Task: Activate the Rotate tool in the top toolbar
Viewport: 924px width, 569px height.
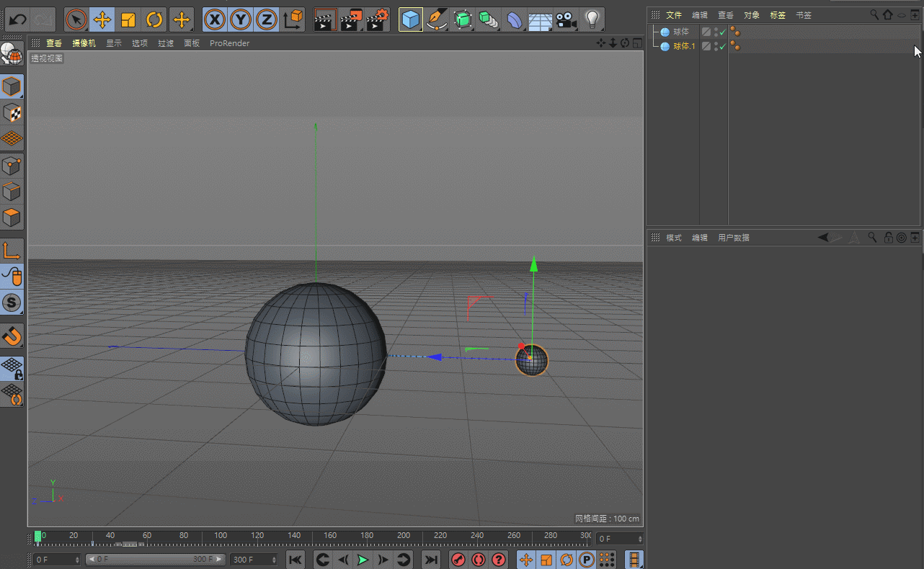Action: pos(154,19)
